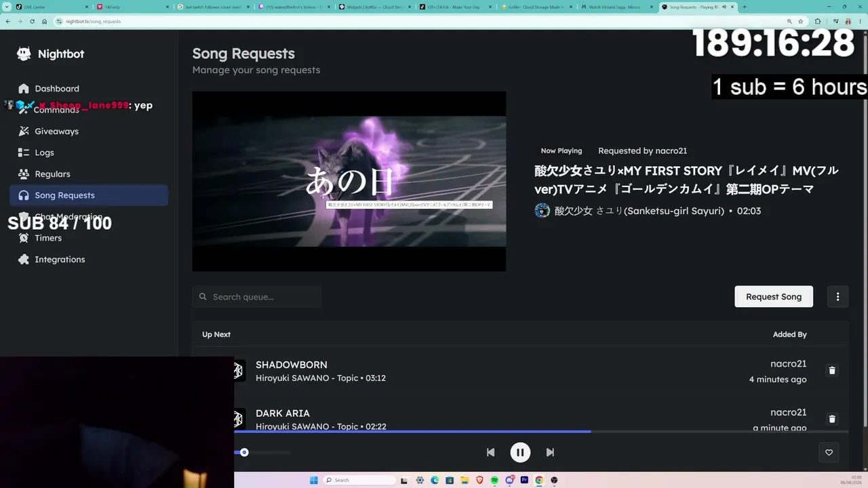Open the Timers page
Viewport: 868px width, 488px height.
[89, 238]
